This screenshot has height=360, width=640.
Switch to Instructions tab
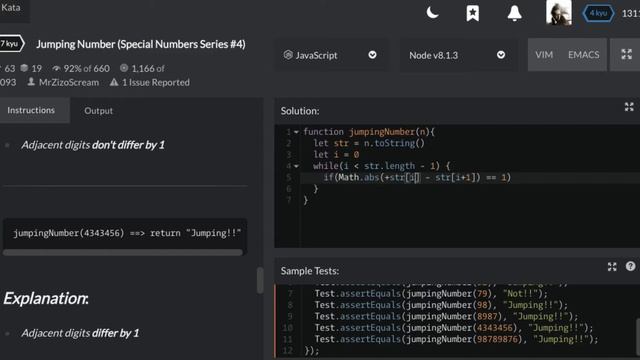click(32, 110)
